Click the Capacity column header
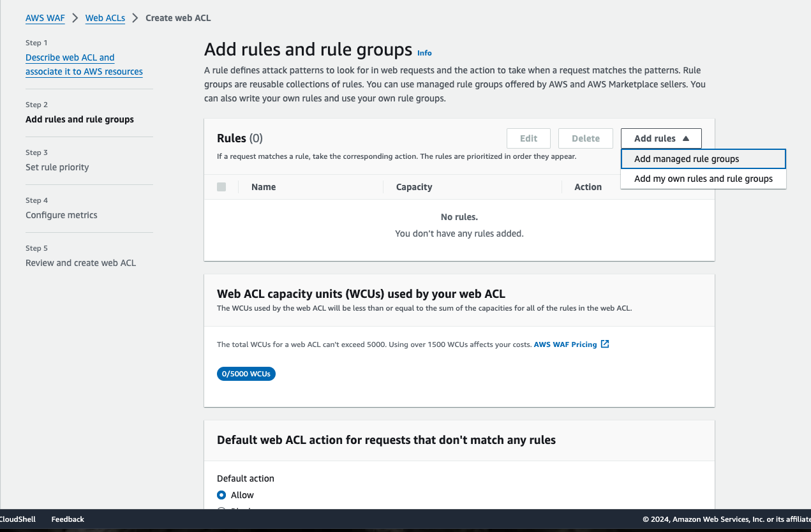Viewport: 811px width, 532px height. (414, 187)
